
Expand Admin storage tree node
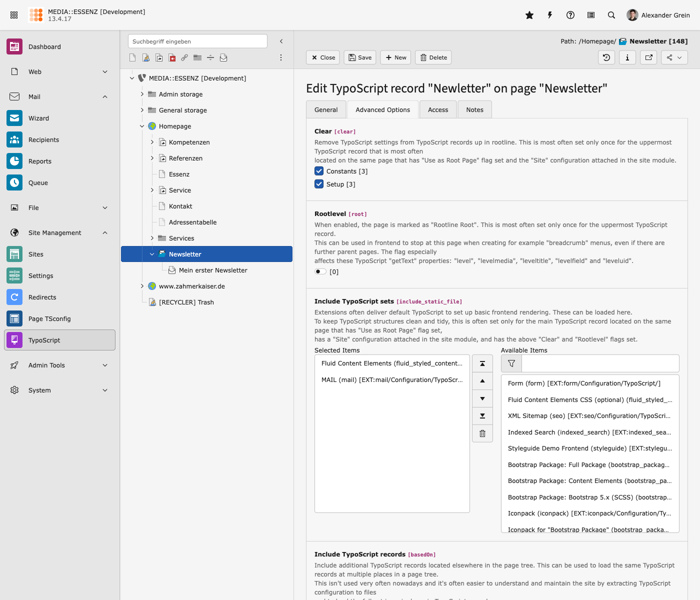click(x=142, y=94)
